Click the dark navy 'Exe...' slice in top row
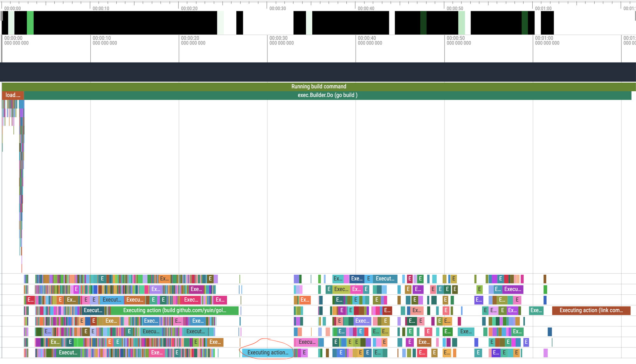 pyautogui.click(x=356, y=279)
